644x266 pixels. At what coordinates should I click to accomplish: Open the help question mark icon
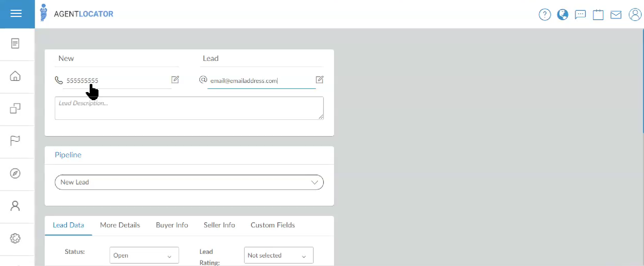[x=545, y=15]
